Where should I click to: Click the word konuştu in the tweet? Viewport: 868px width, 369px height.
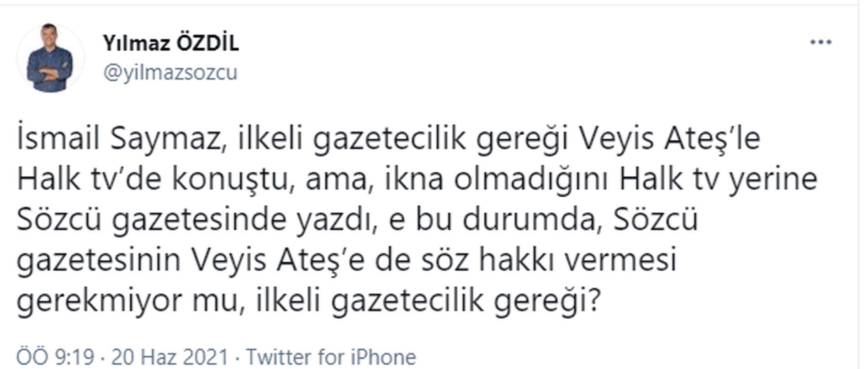tap(231, 179)
